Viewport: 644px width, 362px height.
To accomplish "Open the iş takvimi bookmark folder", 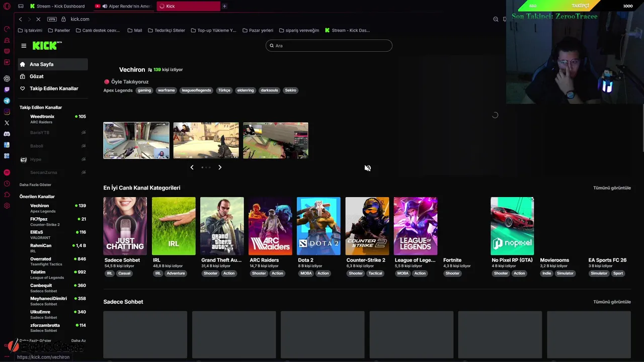I will (30, 30).
